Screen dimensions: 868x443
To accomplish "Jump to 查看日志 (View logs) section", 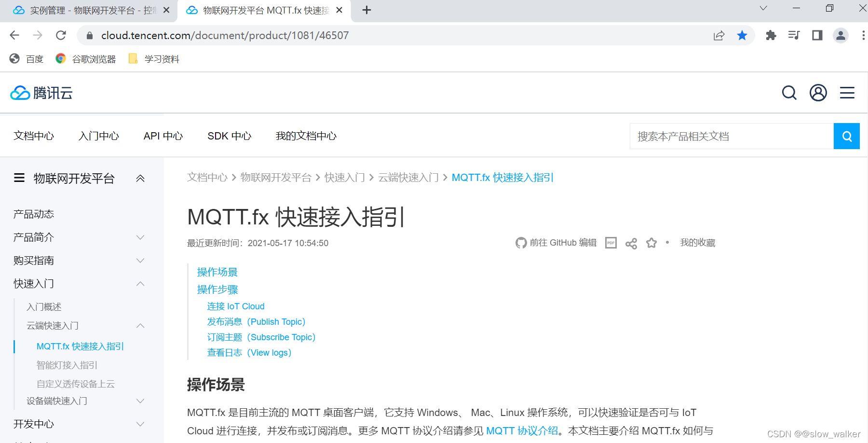I will point(249,353).
